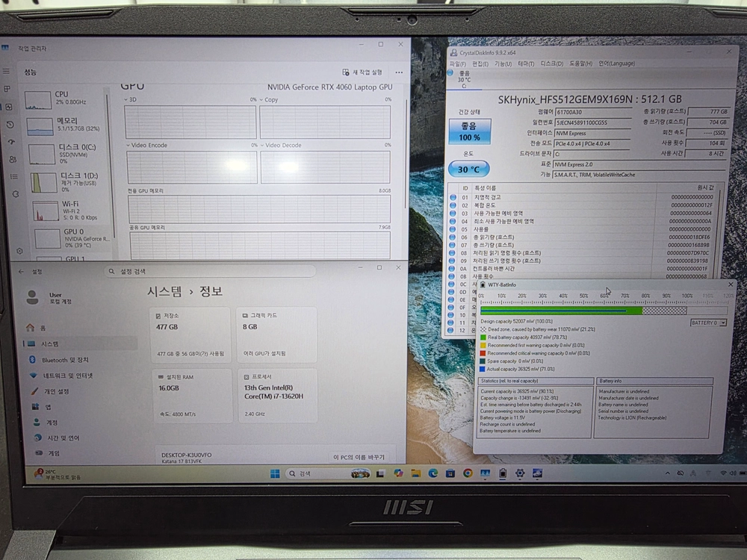Open Microsoft Store from the taskbar

[x=450, y=473]
